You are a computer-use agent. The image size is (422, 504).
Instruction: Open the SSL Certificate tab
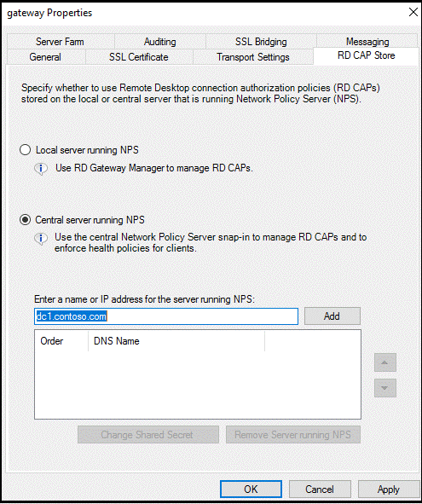(138, 57)
